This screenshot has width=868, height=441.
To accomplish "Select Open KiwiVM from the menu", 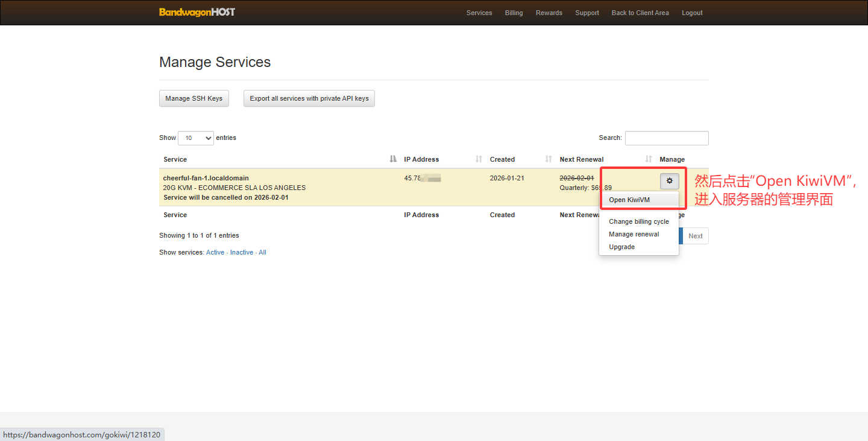I will [x=629, y=200].
